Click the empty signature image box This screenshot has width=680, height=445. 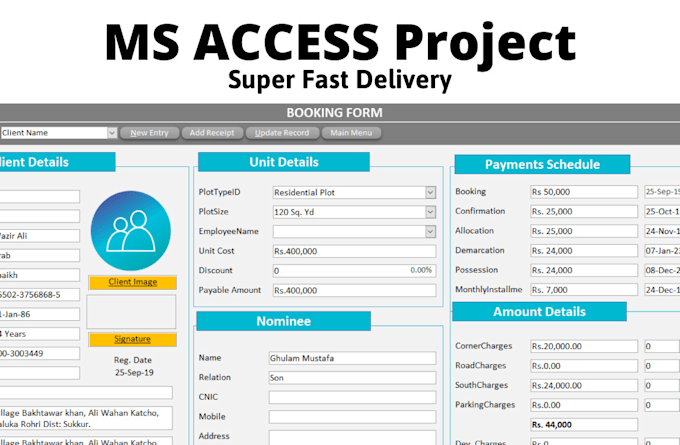(131, 311)
